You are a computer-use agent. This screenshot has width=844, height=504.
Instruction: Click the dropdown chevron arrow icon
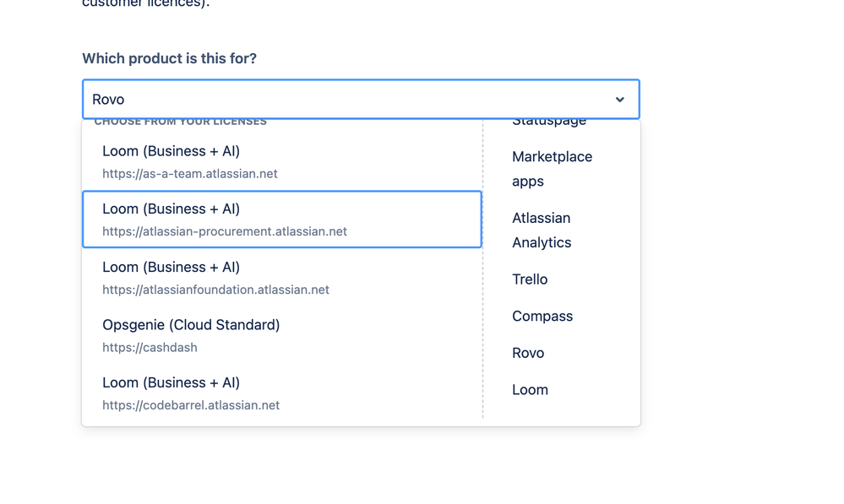(x=619, y=100)
